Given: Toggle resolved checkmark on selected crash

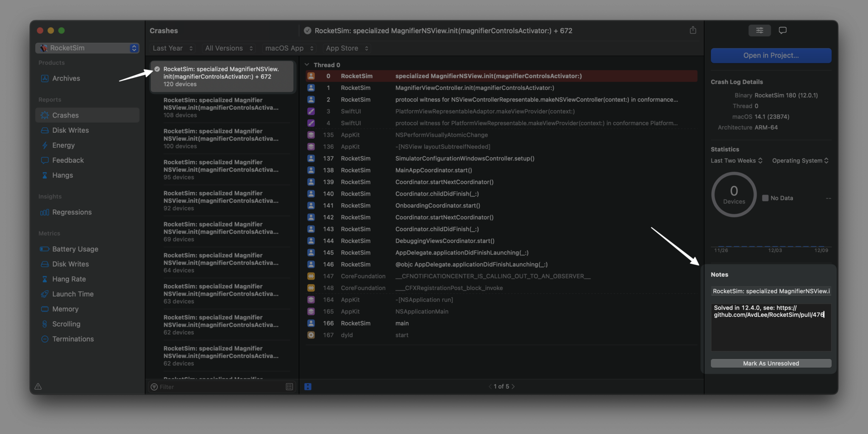Looking at the screenshot, I should point(157,70).
